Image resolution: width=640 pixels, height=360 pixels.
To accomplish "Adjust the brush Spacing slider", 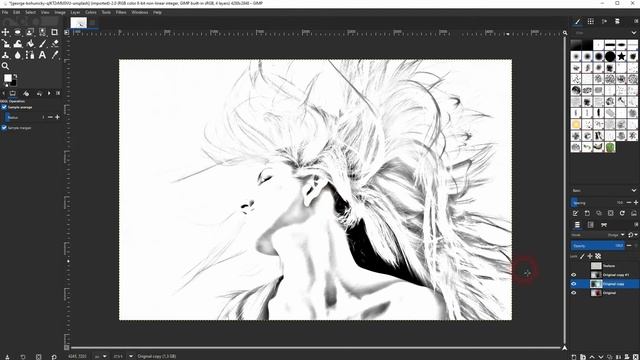I will [597, 202].
